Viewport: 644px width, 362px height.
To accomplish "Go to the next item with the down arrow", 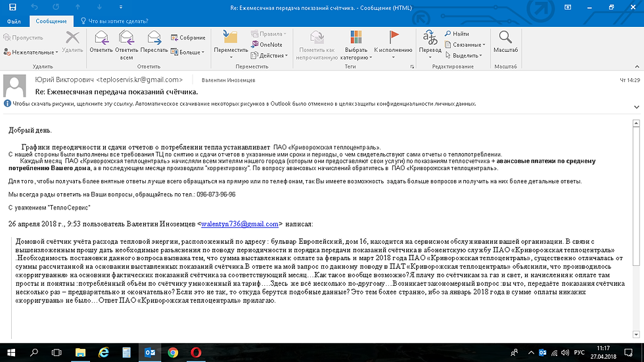I will tap(99, 7).
